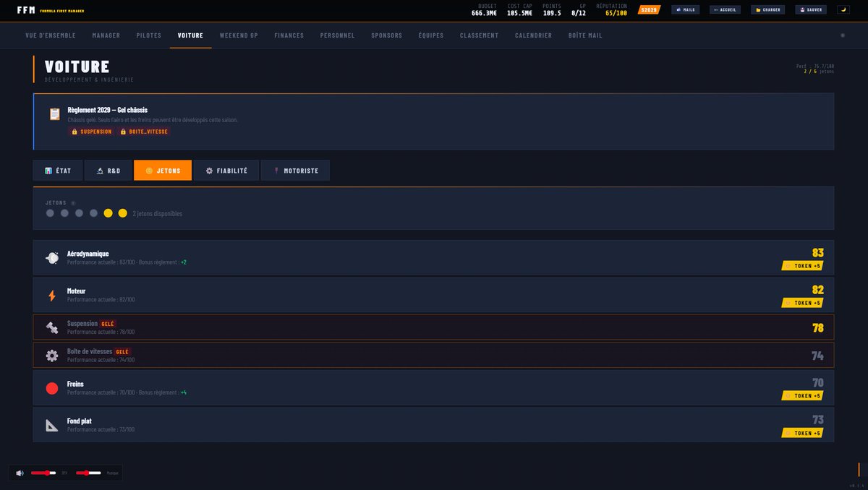868x490 pixels.
Task: Select the Jetons tab
Action: 163,171
